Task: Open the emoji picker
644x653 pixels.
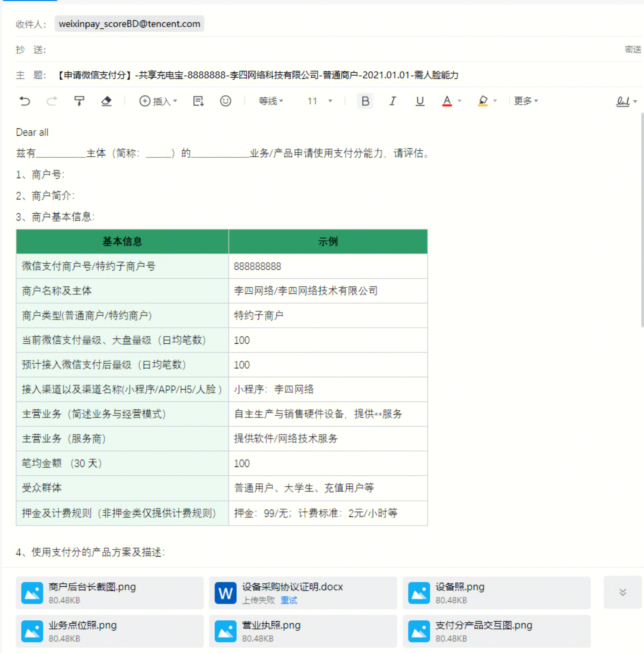Action: 226,101
